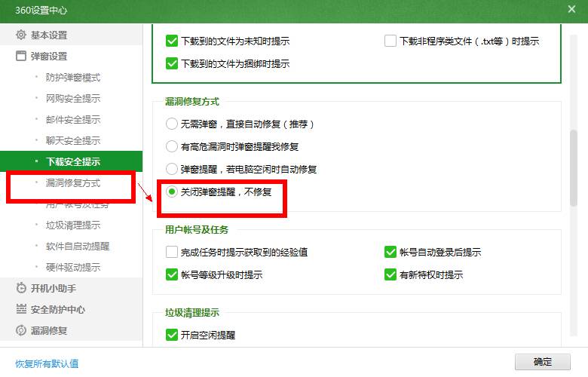588x377 pixels.
Task: Select 下载安全提示 sub-item
Action: (72, 161)
